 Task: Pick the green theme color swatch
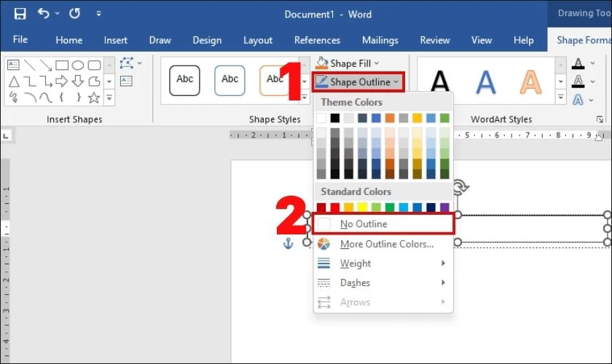(444, 118)
